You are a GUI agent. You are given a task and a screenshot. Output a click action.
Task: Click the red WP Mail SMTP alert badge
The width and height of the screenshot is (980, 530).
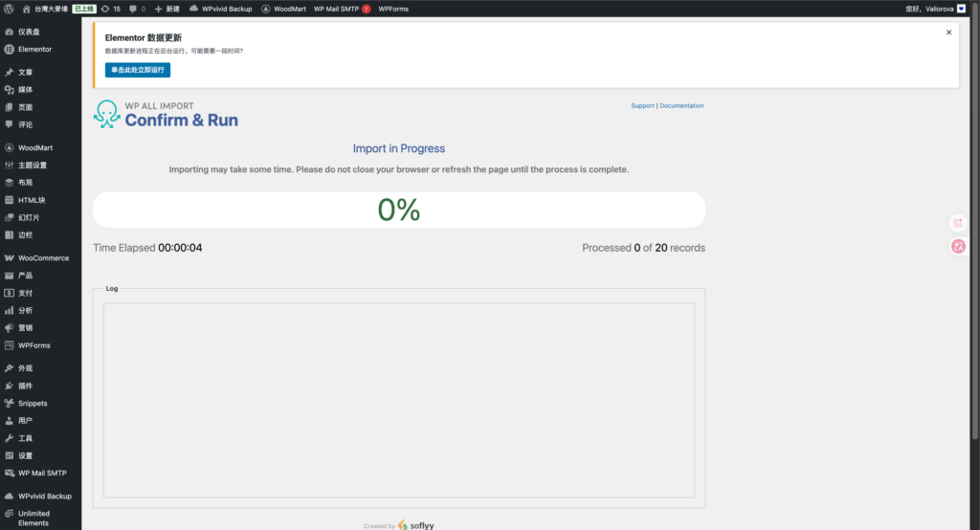367,9
